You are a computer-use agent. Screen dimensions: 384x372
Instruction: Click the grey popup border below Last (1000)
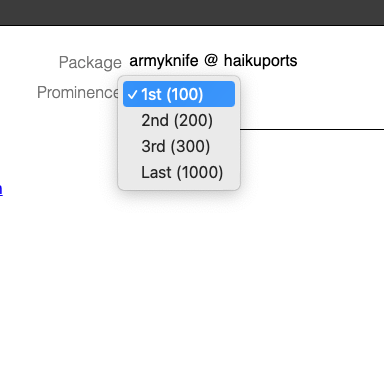coord(179,188)
